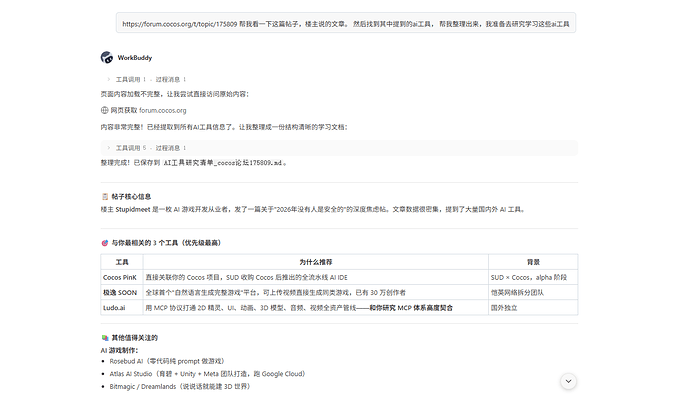Click the 为什么推荐 table column header
The image size is (690, 399).
(x=316, y=262)
